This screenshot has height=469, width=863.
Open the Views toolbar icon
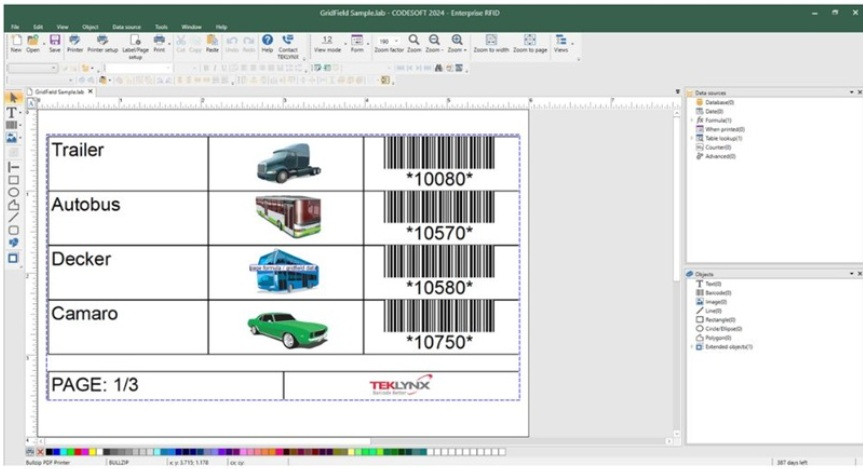point(561,43)
